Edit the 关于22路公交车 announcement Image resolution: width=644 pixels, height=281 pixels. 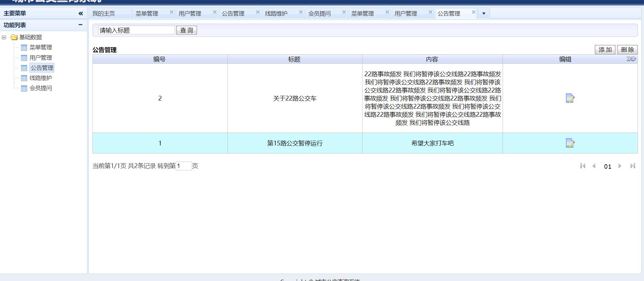tap(570, 98)
